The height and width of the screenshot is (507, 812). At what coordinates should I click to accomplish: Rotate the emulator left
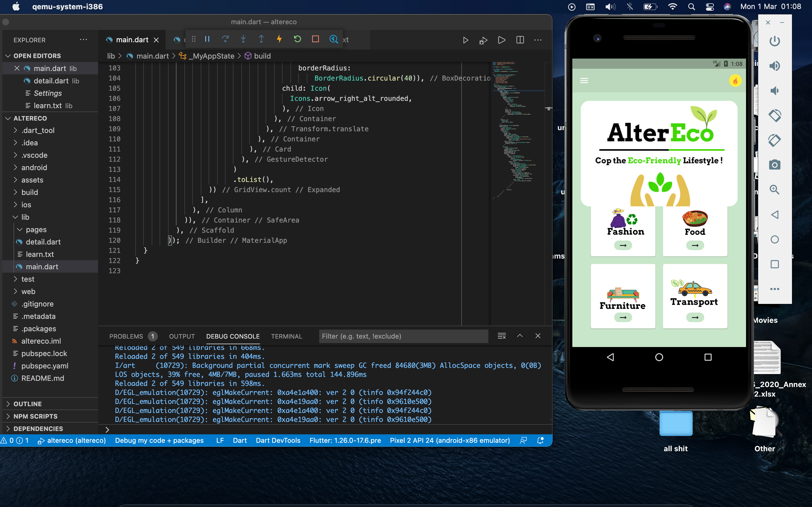pos(774,115)
